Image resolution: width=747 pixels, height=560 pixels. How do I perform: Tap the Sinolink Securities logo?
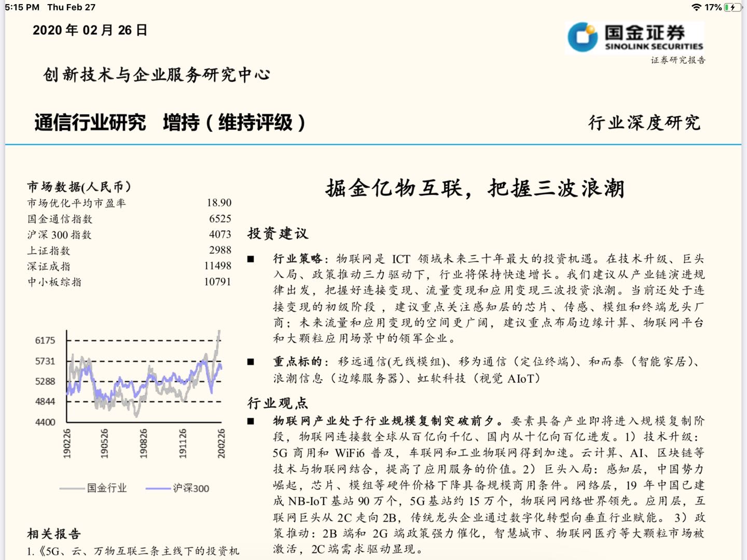click(634, 37)
